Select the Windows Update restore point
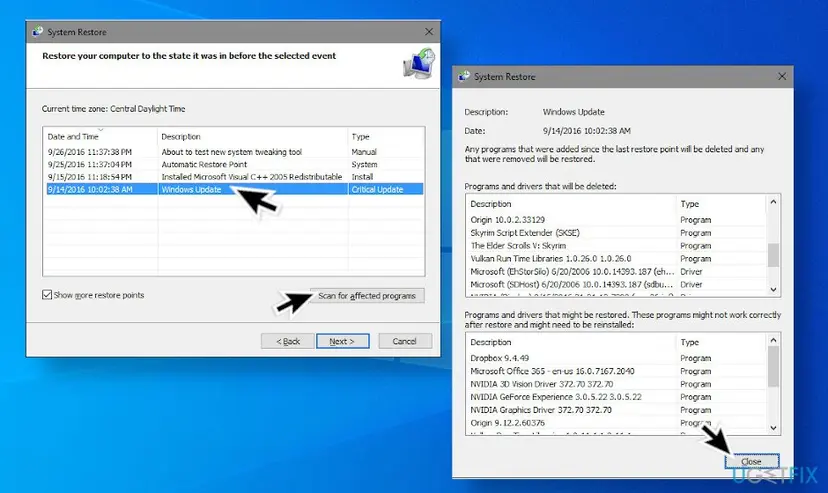The image size is (828, 493). [234, 189]
